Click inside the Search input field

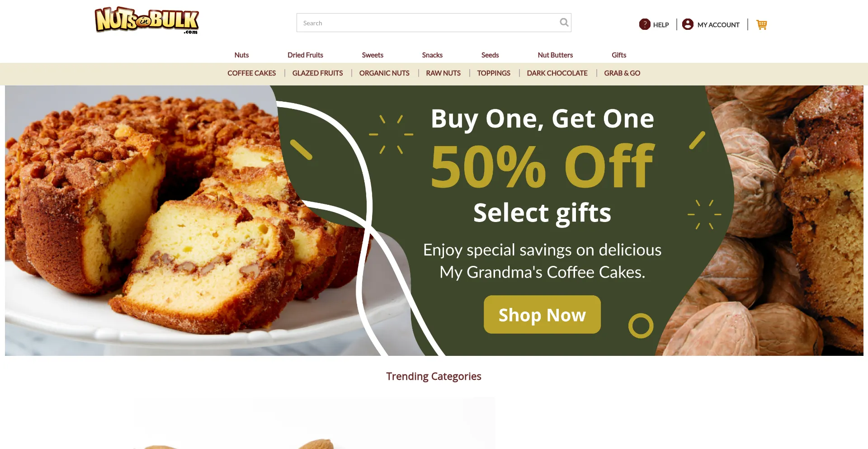click(x=427, y=23)
